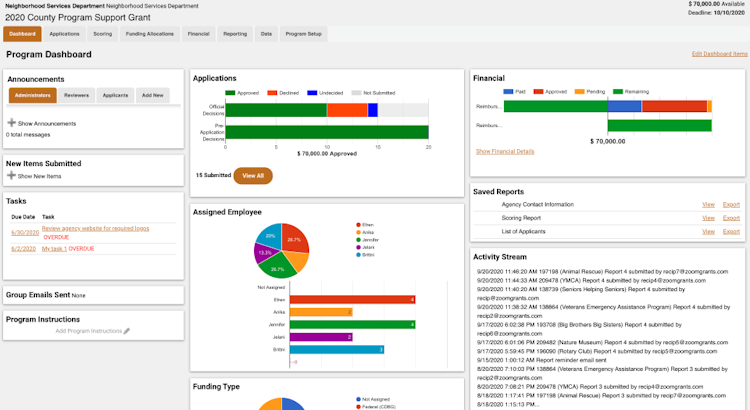Open Edit Dashboard Items link

click(719, 54)
